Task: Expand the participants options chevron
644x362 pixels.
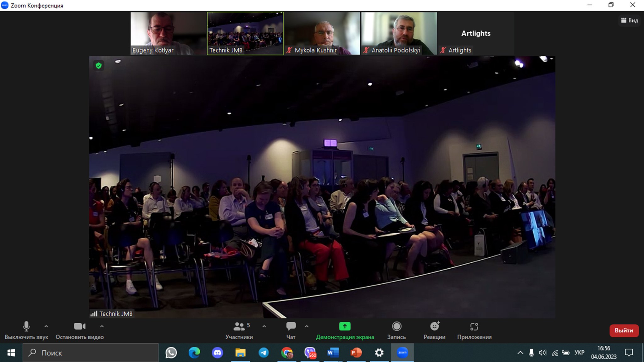Action: click(x=264, y=326)
